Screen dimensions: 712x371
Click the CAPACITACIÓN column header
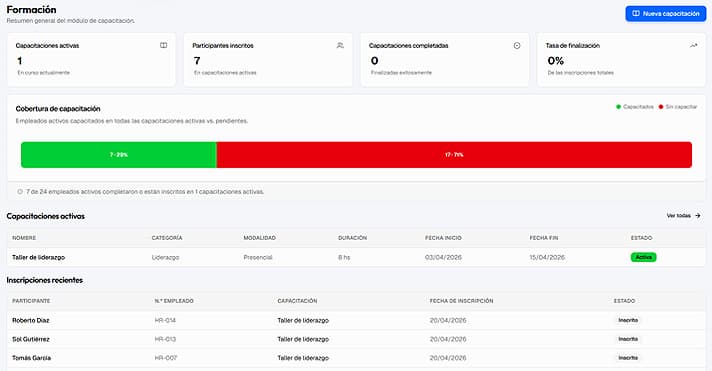[297, 301]
